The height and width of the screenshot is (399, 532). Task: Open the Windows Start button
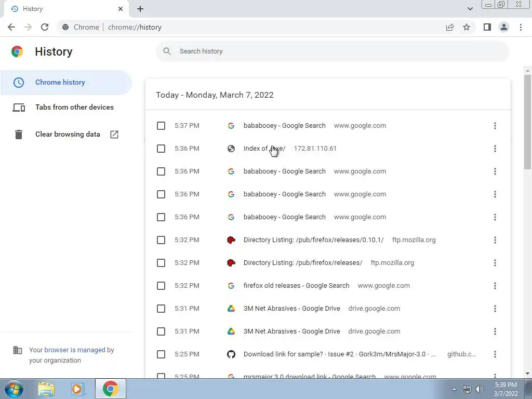(14, 389)
